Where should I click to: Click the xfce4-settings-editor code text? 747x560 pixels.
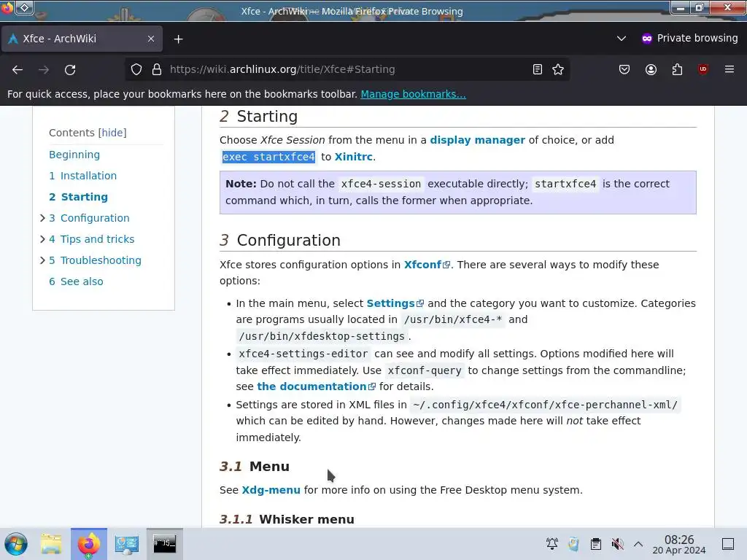click(303, 354)
